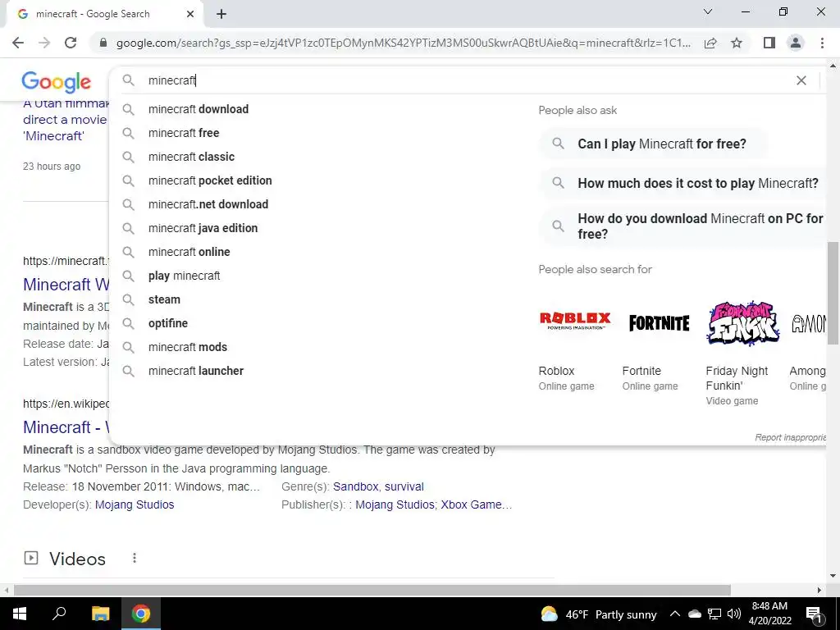Click the Chrome taskbar icon
This screenshot has height=630, width=840.
[x=141, y=614]
